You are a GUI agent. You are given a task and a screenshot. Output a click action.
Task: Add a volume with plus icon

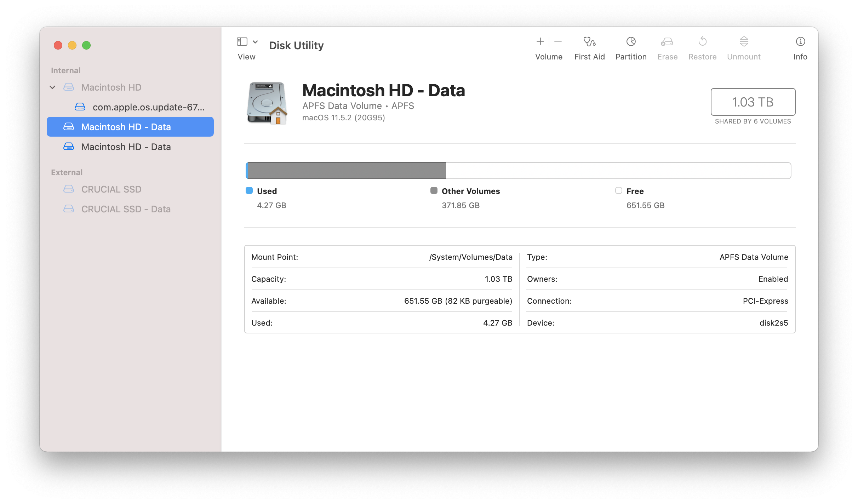[x=540, y=42]
